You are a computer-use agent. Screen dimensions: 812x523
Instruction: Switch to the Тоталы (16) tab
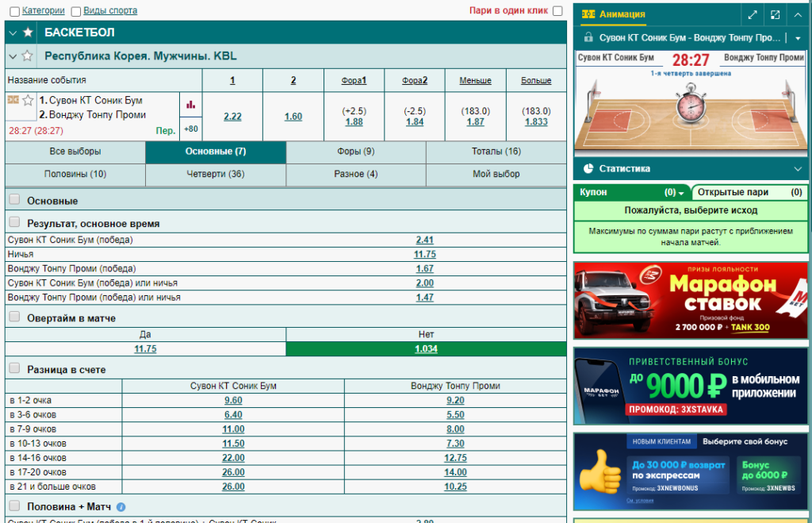click(x=496, y=152)
